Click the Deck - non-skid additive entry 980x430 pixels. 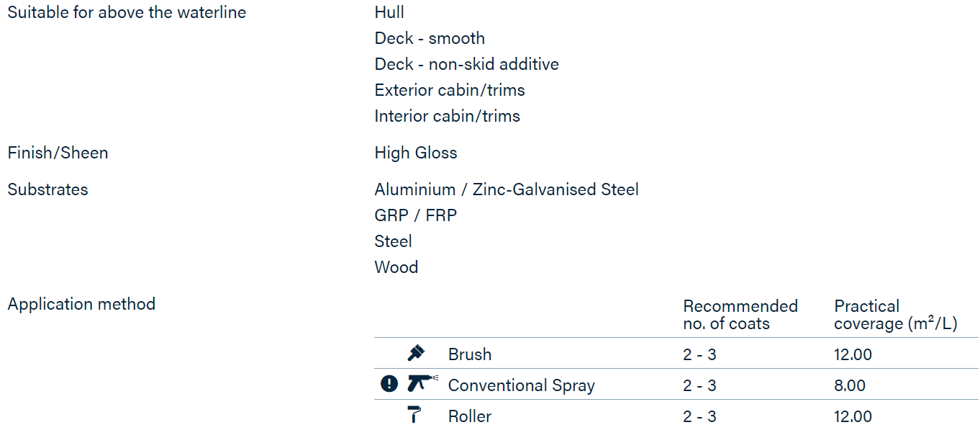pyautogui.click(x=467, y=64)
